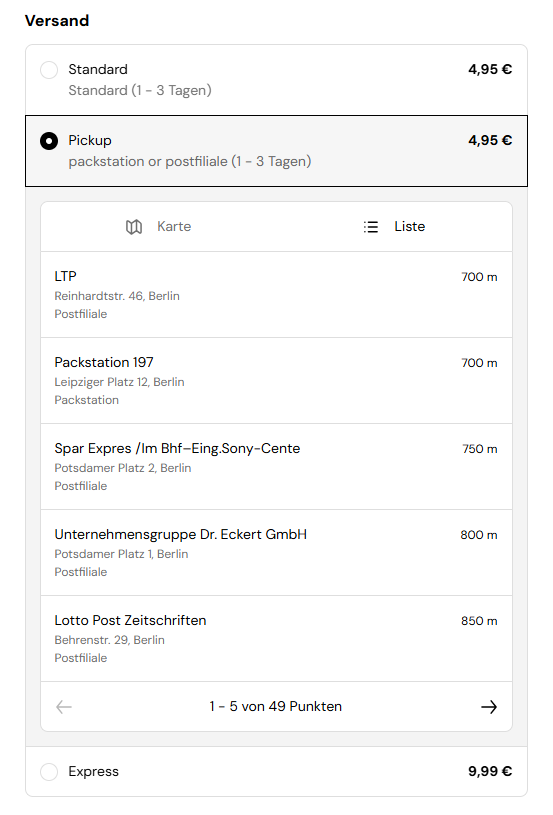This screenshot has height=815, width=553.
Task: Choose the Express shipping radio button
Action: pos(49,772)
